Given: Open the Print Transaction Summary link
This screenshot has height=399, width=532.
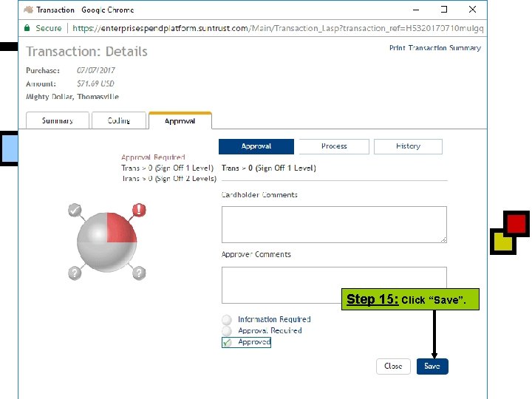Looking at the screenshot, I should pyautogui.click(x=435, y=48).
